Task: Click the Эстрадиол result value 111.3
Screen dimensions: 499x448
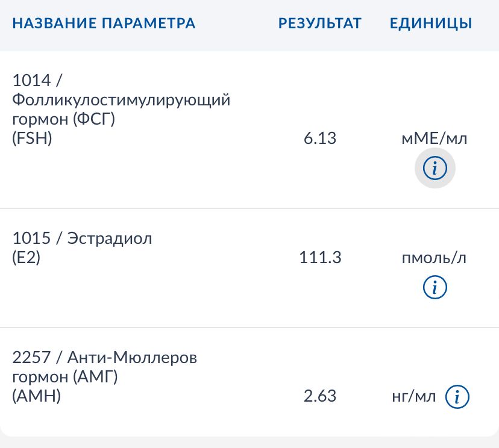Action: click(321, 257)
